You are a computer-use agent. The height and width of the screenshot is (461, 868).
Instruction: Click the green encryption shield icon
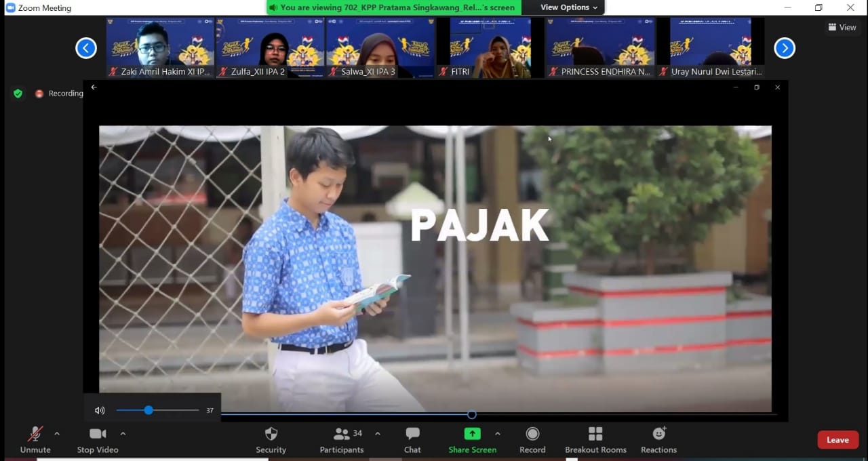18,94
